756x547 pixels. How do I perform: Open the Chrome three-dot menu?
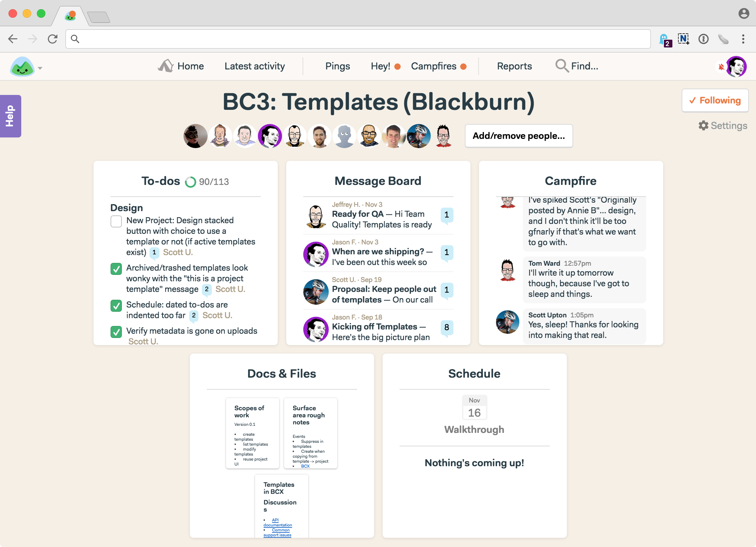tap(743, 39)
